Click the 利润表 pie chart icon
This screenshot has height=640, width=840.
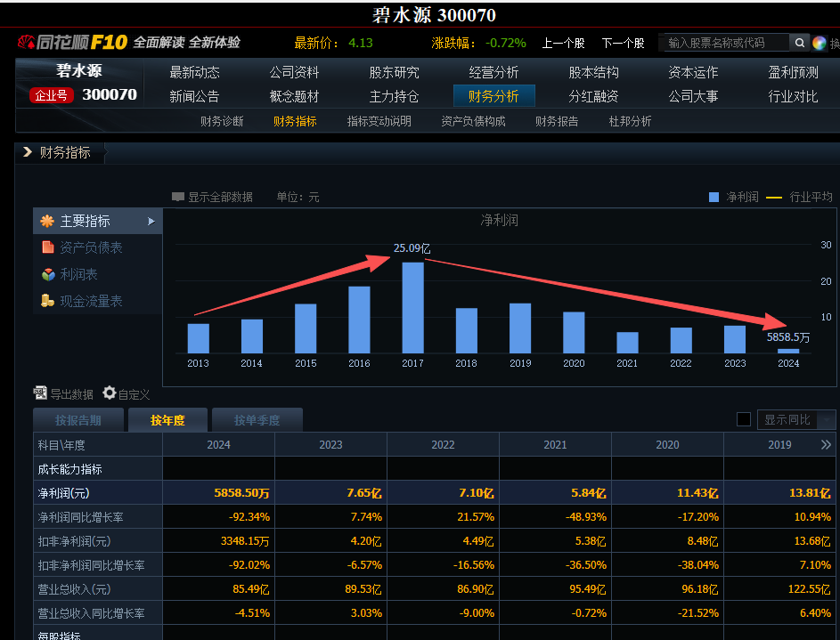(x=48, y=274)
